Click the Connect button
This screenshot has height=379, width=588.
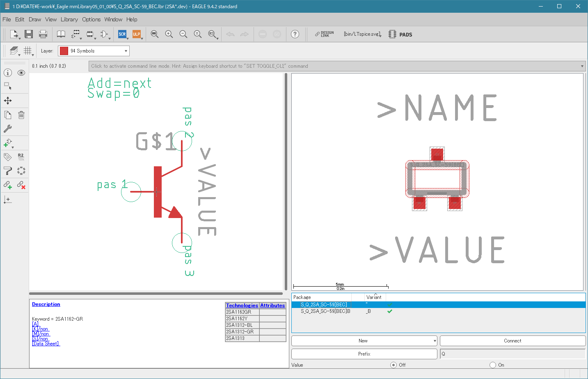coord(512,341)
